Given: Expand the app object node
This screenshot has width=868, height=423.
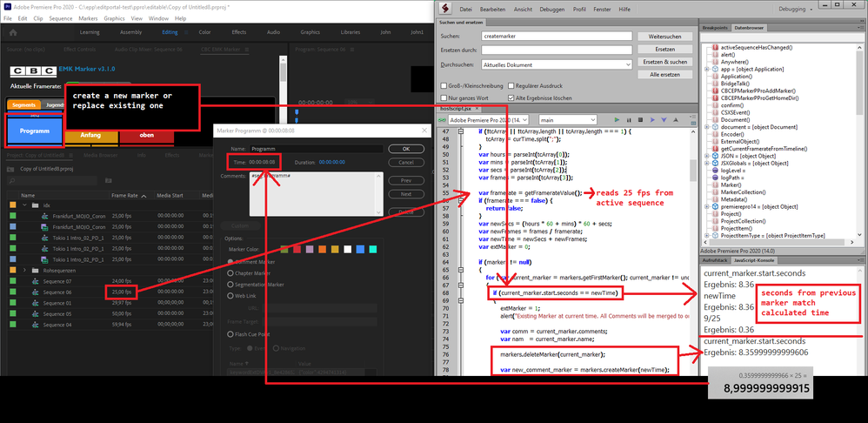Looking at the screenshot, I should click(x=707, y=70).
